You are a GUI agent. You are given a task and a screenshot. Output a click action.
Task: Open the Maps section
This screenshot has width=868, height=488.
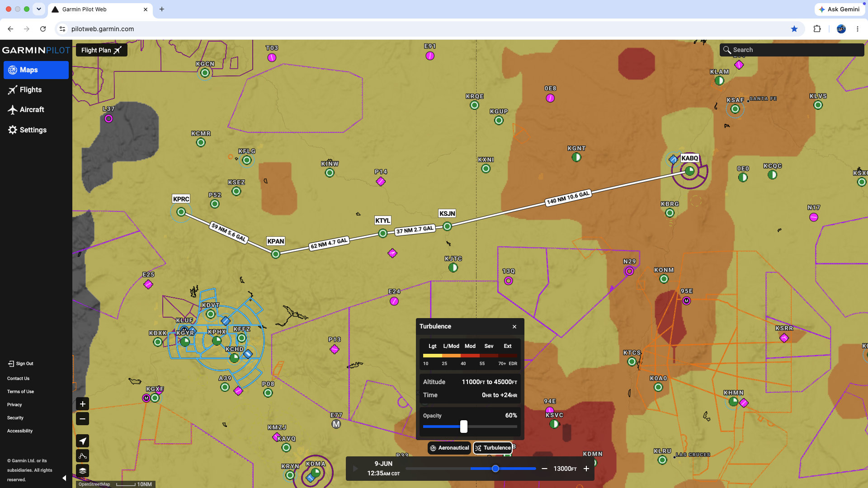(x=36, y=70)
